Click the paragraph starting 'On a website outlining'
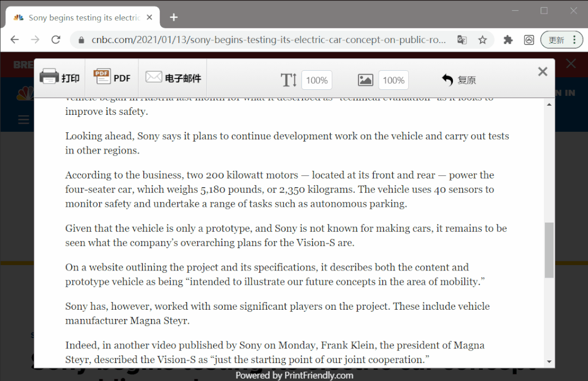This screenshot has height=381, width=588. point(275,274)
